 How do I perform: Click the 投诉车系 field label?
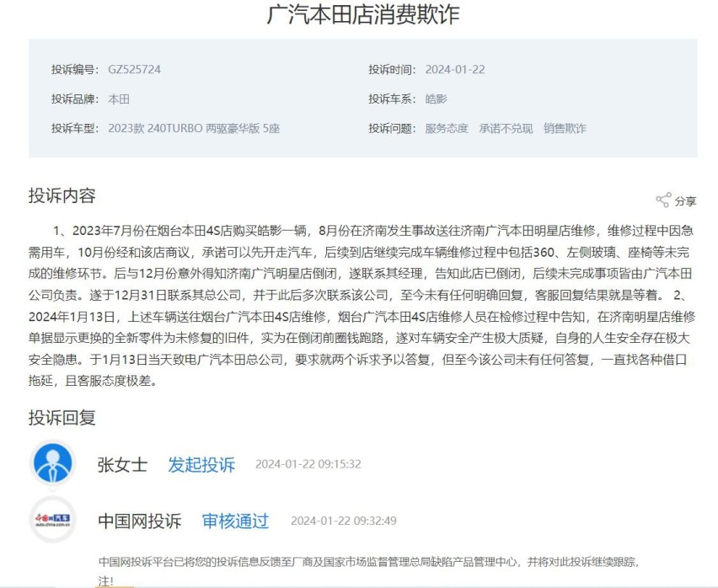coord(393,99)
